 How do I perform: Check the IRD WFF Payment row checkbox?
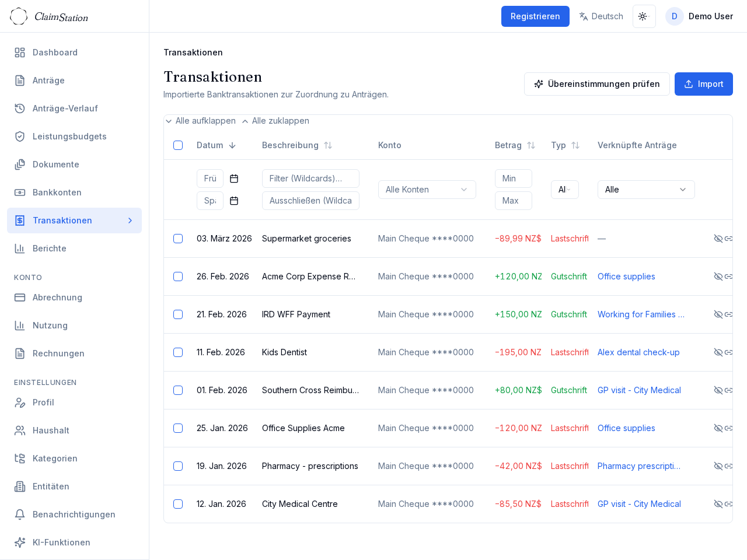click(x=178, y=314)
